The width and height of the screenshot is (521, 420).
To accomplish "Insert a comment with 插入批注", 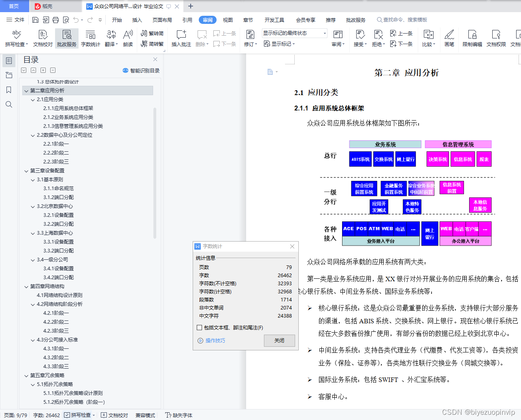I will tap(181, 38).
